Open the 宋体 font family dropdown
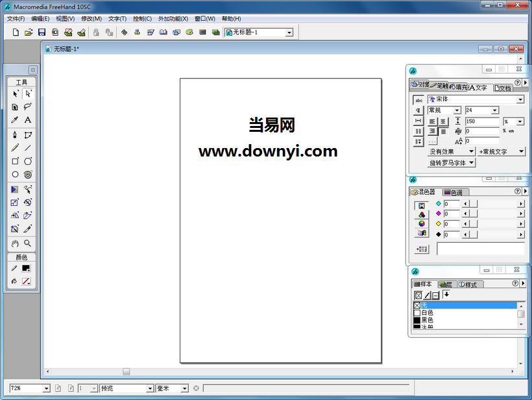532x400 pixels. 520,99
